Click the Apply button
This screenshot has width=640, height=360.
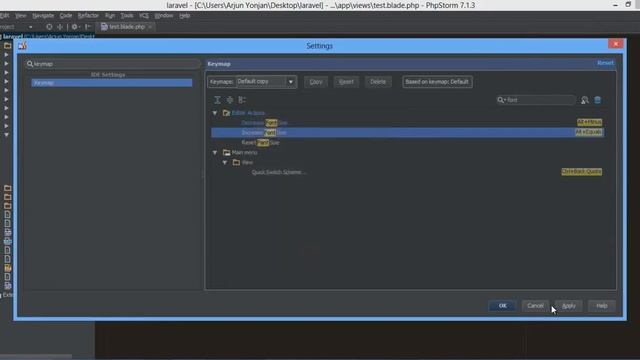(x=569, y=306)
